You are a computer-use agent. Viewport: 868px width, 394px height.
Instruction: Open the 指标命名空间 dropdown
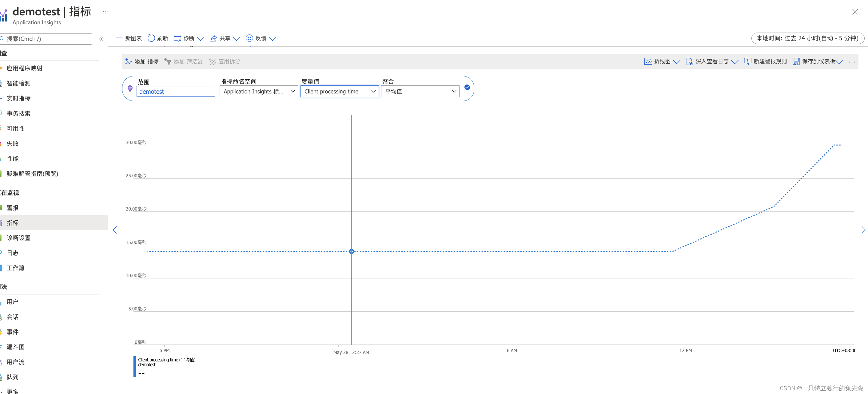[258, 91]
